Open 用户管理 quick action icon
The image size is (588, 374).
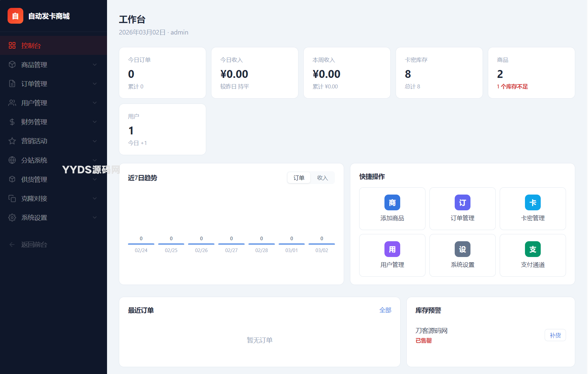point(392,249)
